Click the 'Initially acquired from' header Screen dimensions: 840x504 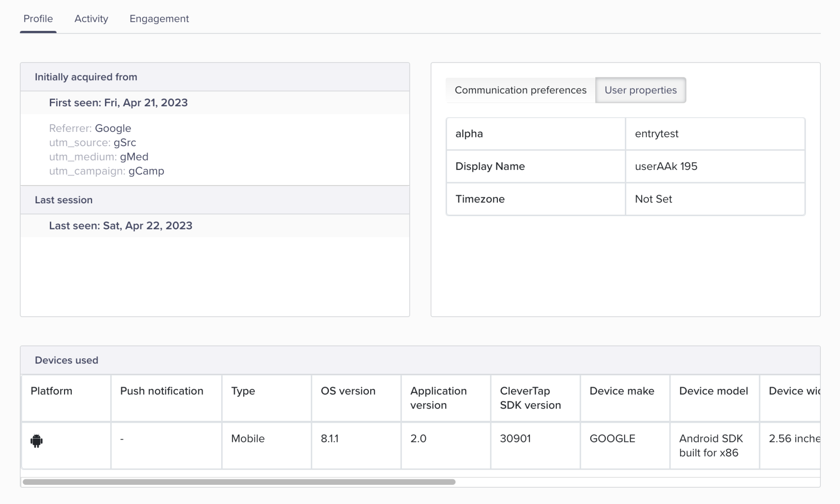(215, 77)
